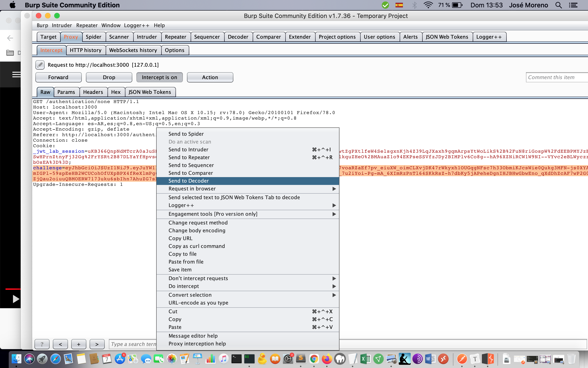This screenshot has width=588, height=368.
Task: Click the pencil highlight icon beside the request URL
Action: coord(40,65)
